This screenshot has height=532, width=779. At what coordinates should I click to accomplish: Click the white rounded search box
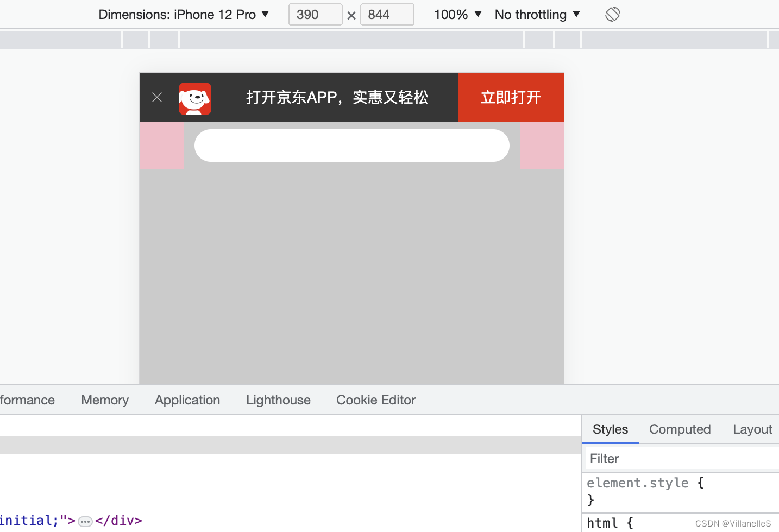click(x=352, y=145)
